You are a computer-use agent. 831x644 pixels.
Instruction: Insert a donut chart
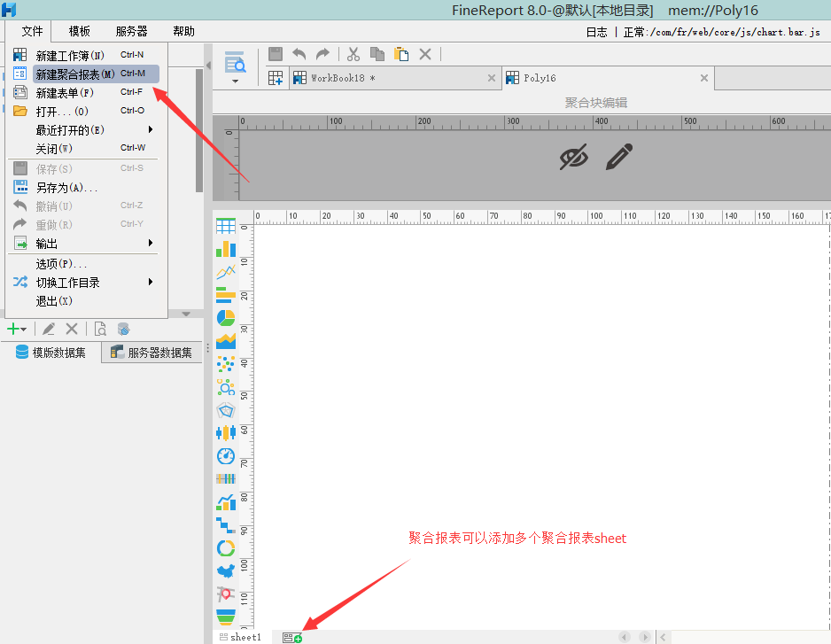[226, 548]
